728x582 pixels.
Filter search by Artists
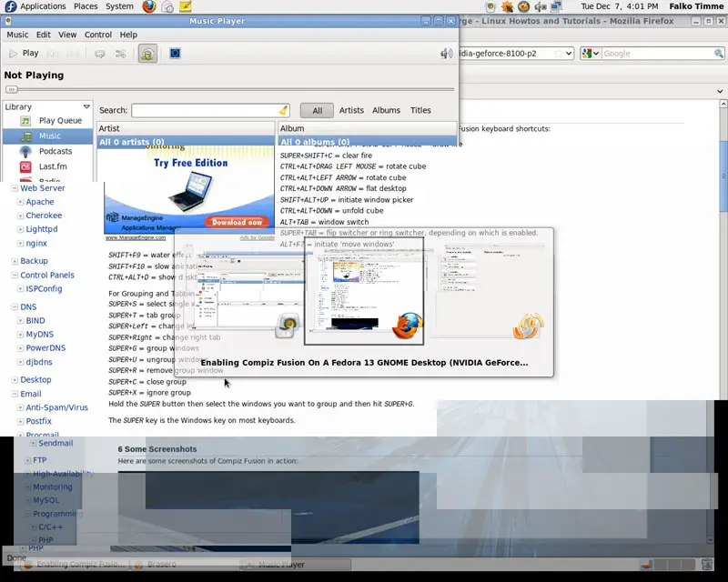pos(351,110)
